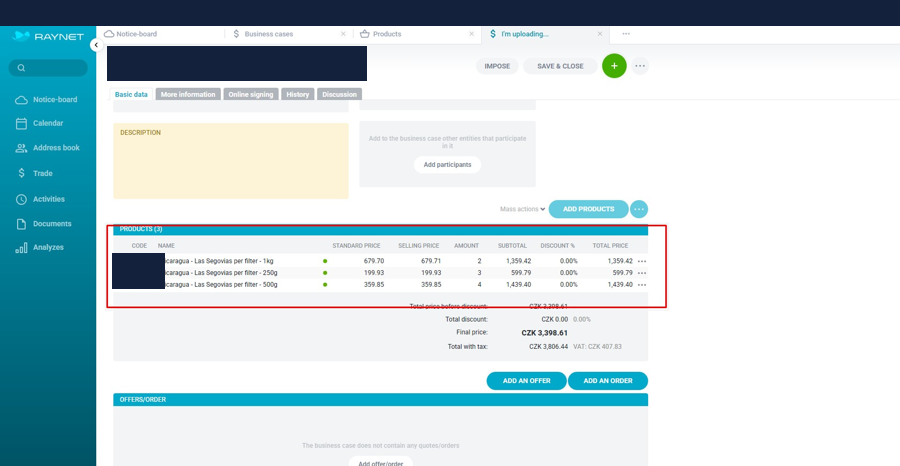The image size is (900, 466).
Task: Click the sidebar search field
Action: pyautogui.click(x=48, y=68)
